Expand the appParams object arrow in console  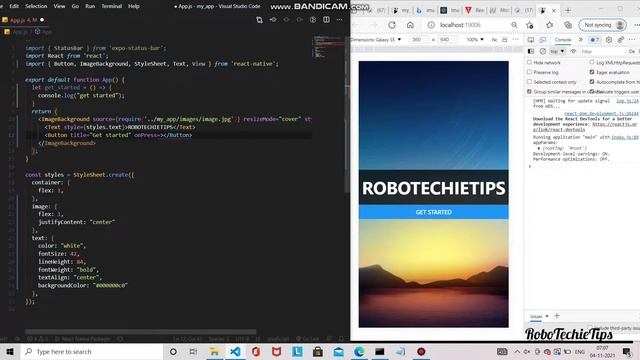tap(539, 148)
